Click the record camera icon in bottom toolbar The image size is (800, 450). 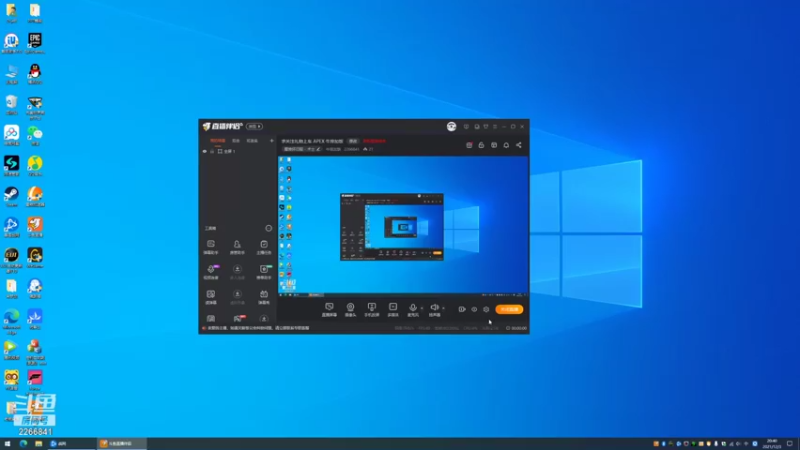(x=462, y=309)
